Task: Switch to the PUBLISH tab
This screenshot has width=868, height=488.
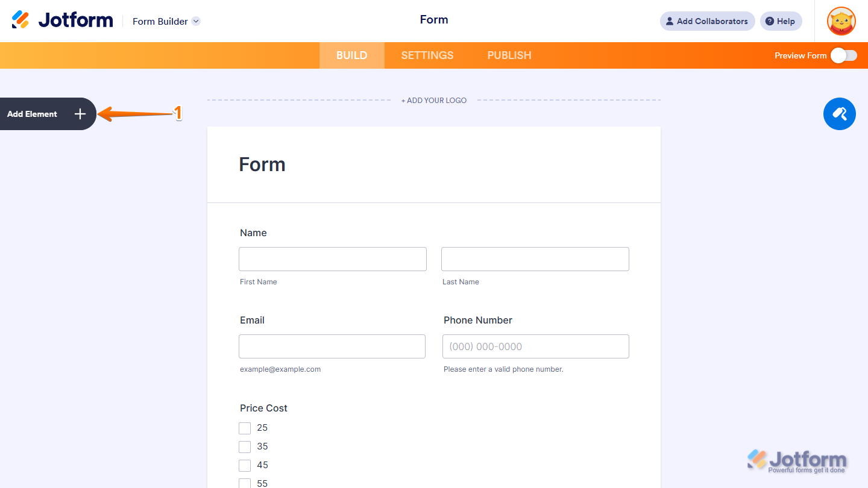Action: 509,55
